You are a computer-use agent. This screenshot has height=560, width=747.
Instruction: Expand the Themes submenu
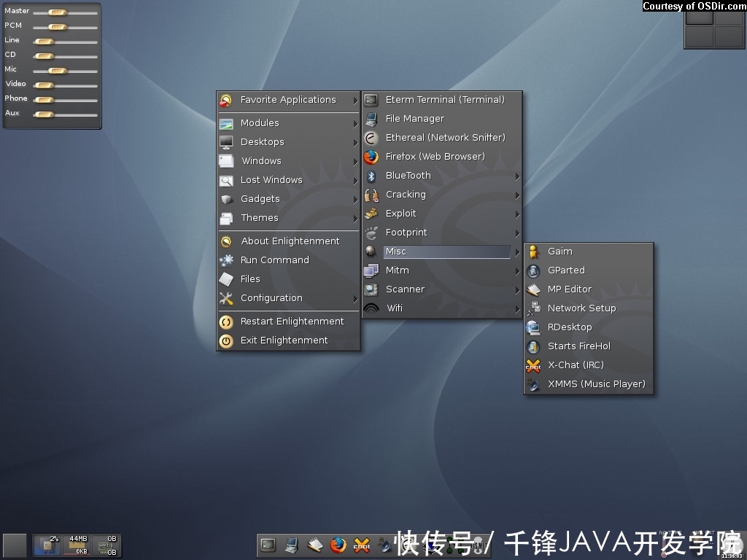coord(289,218)
